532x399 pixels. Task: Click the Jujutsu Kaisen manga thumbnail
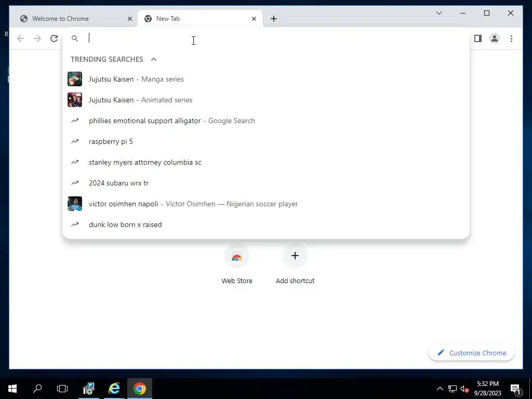(x=75, y=79)
